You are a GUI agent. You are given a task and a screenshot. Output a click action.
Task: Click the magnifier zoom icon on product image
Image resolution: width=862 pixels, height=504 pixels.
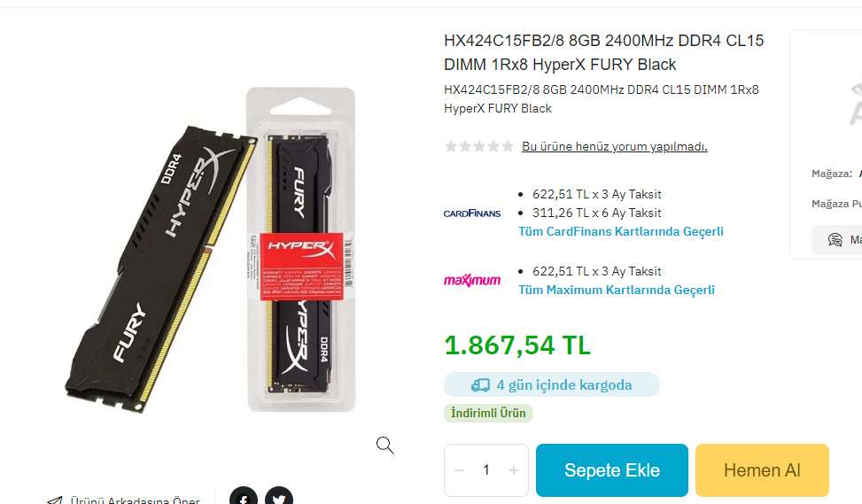[x=384, y=446]
